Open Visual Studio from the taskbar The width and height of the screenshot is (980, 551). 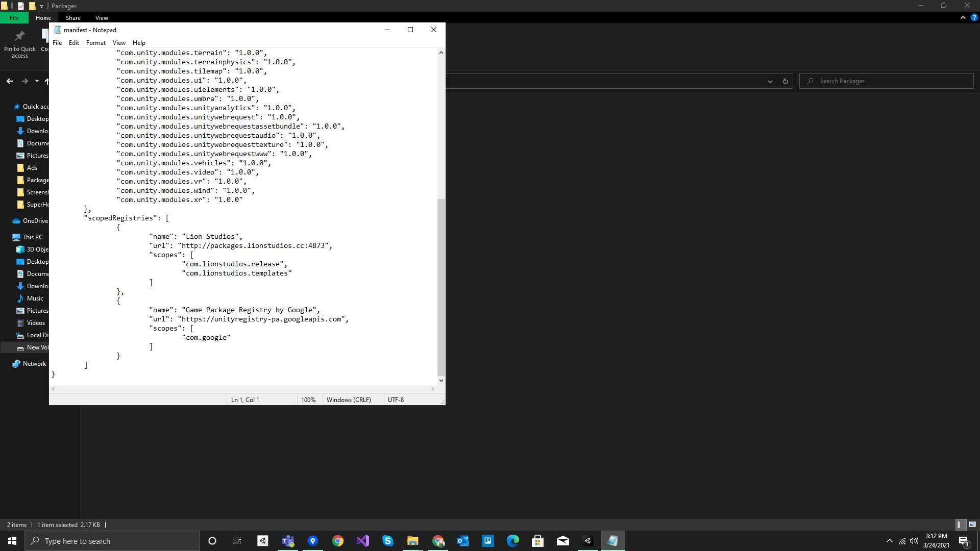[362, 540]
